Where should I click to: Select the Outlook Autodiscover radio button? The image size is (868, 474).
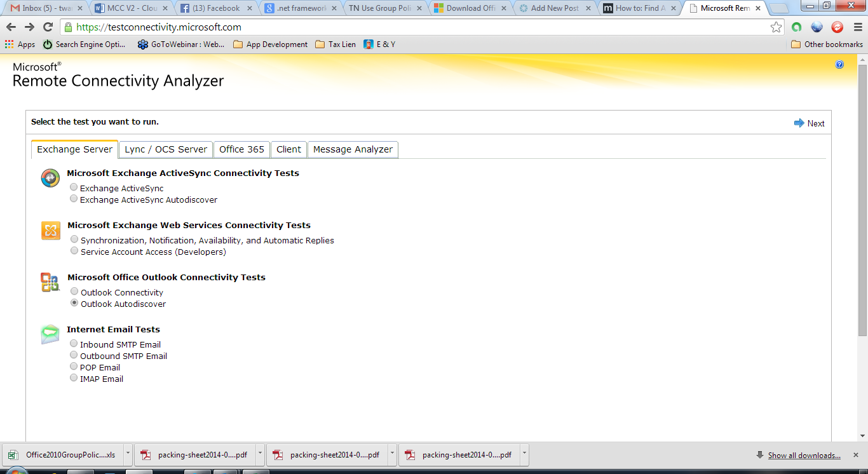pos(74,303)
